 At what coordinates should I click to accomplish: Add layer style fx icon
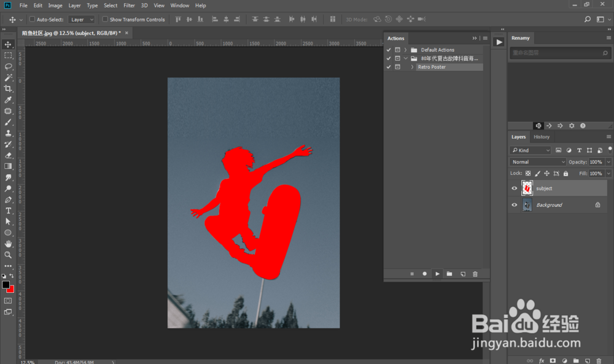[x=542, y=360]
